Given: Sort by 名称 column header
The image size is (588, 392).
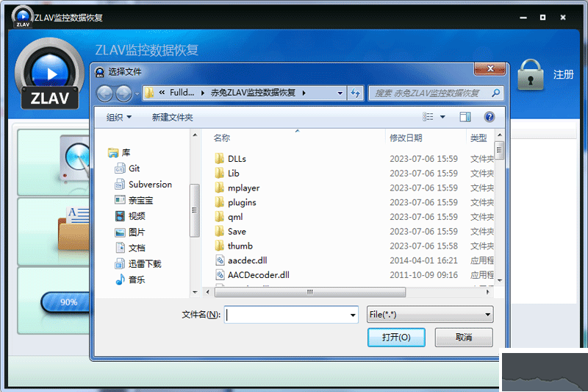Looking at the screenshot, I should (222, 138).
